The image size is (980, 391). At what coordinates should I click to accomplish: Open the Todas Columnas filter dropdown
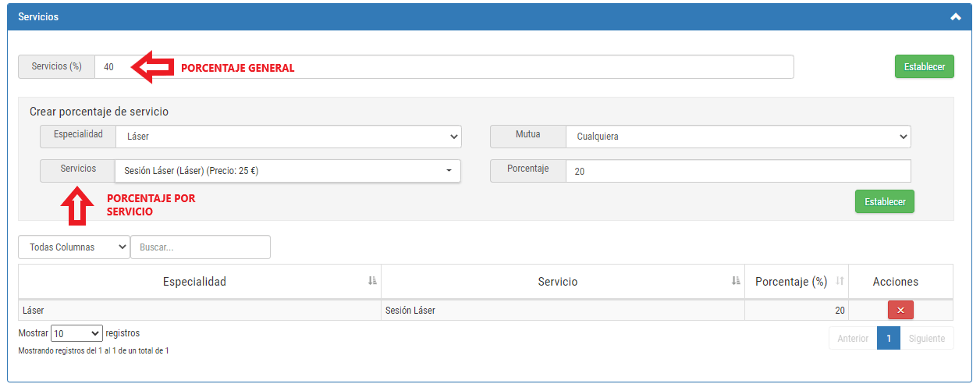(74, 247)
